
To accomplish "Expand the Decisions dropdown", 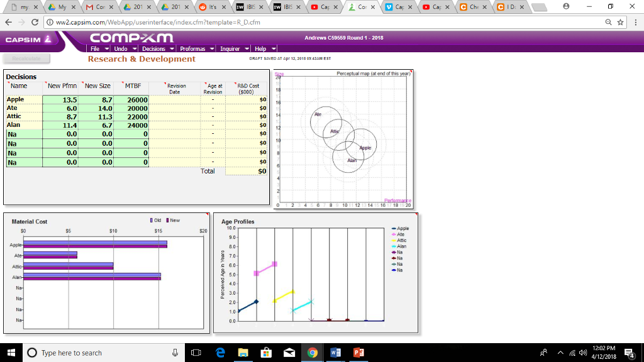I will point(157,47).
